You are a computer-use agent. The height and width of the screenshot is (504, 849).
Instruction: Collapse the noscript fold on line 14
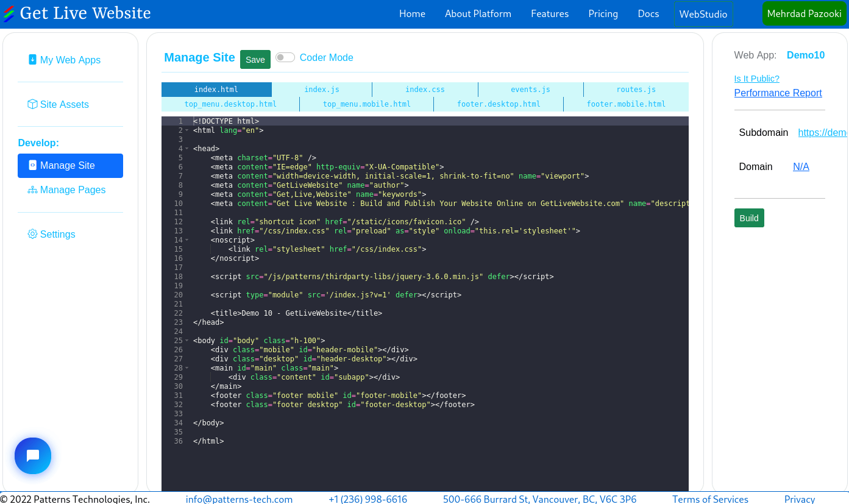pyautogui.click(x=186, y=240)
